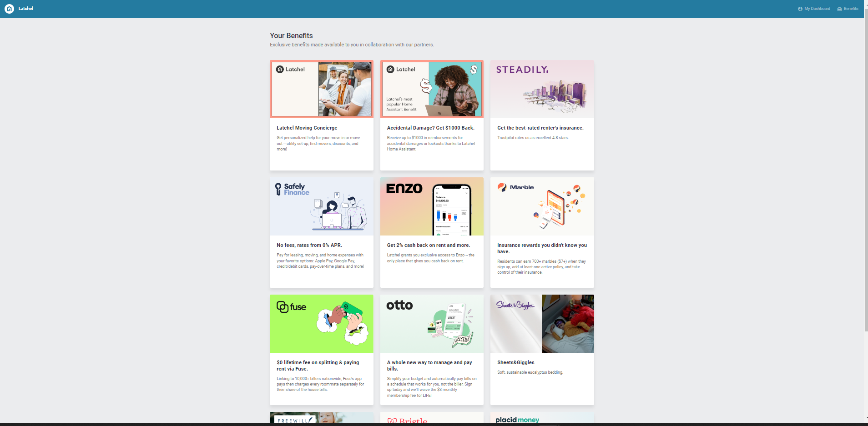Click Your Benefits heading
The image size is (868, 426).
coord(291,35)
